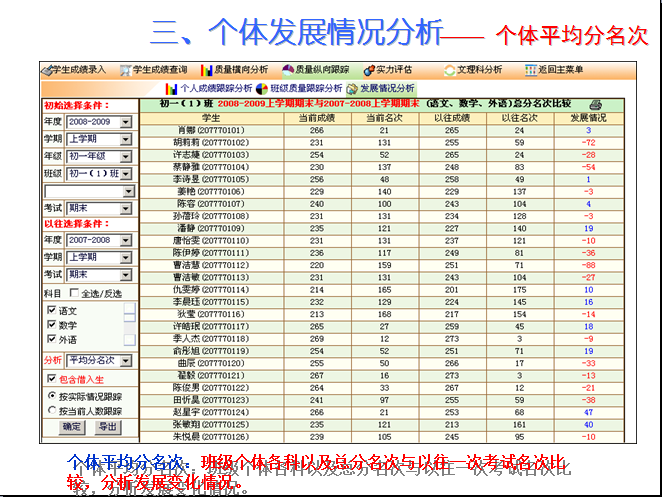The image size is (662, 497).
Task: Expand the 2008-2009 年度 dropdown
Action: [x=125, y=121]
